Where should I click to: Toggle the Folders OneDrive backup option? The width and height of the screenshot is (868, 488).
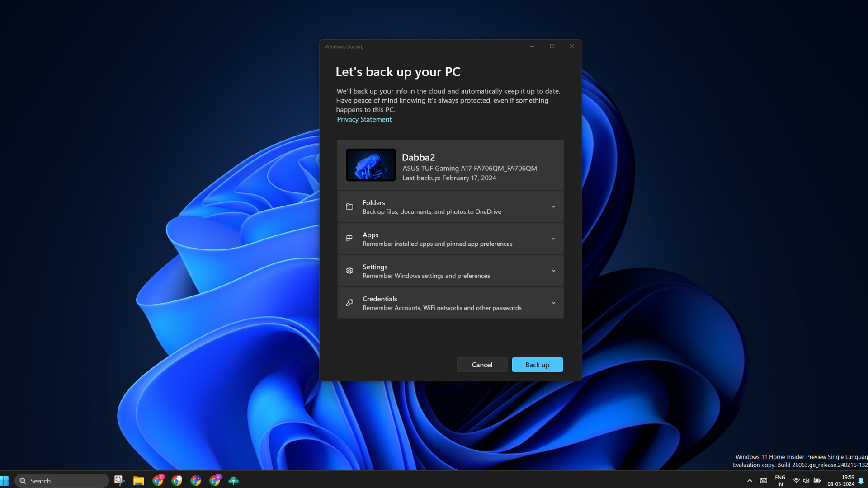click(x=553, y=207)
